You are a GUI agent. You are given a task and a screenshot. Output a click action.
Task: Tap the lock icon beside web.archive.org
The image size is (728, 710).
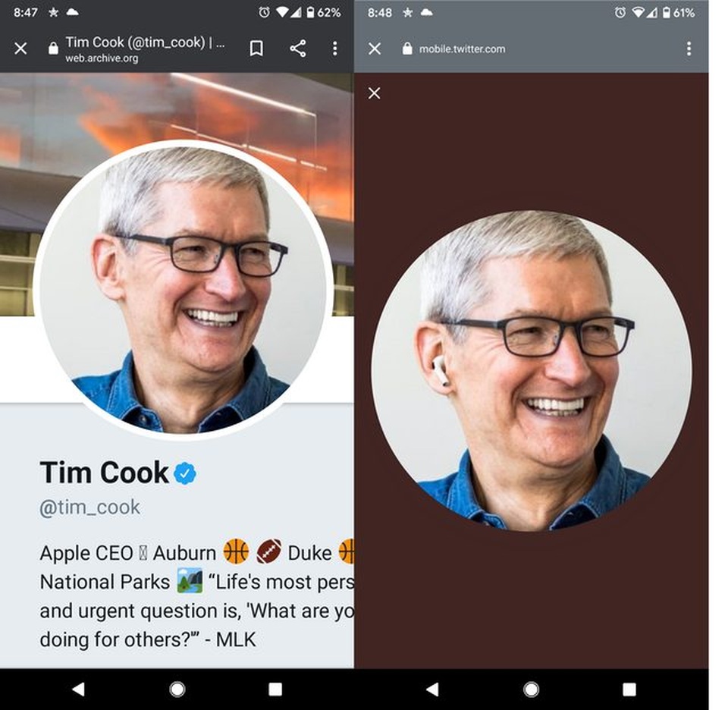pyautogui.click(x=53, y=49)
